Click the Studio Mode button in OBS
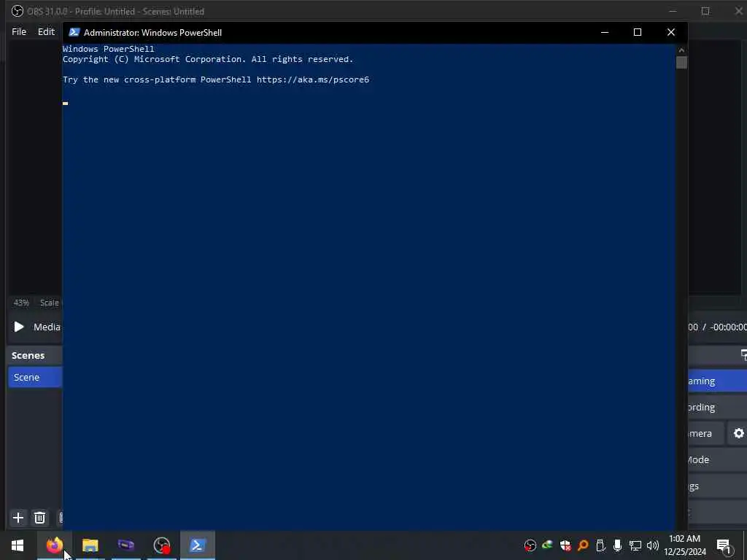The width and height of the screenshot is (747, 560). point(717,459)
